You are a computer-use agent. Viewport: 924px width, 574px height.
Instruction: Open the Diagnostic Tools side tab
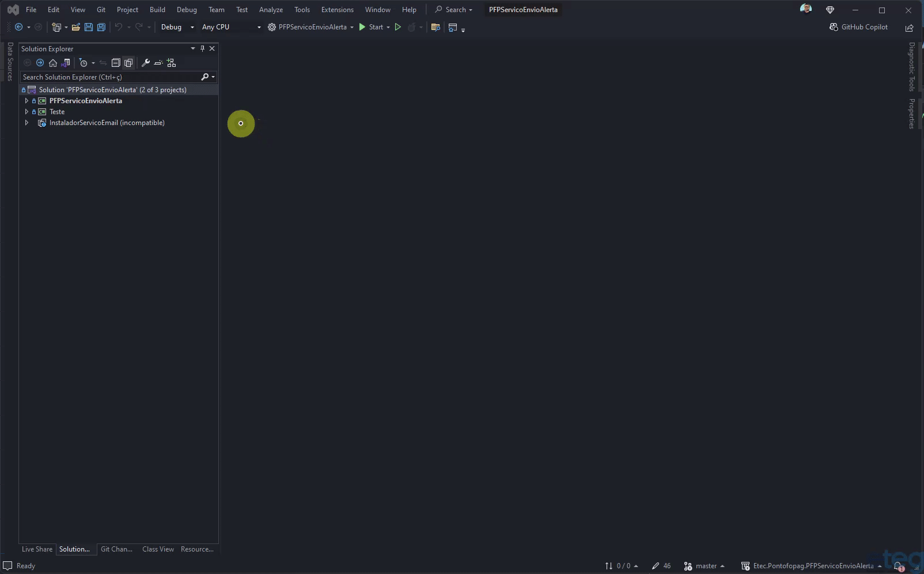click(911, 66)
